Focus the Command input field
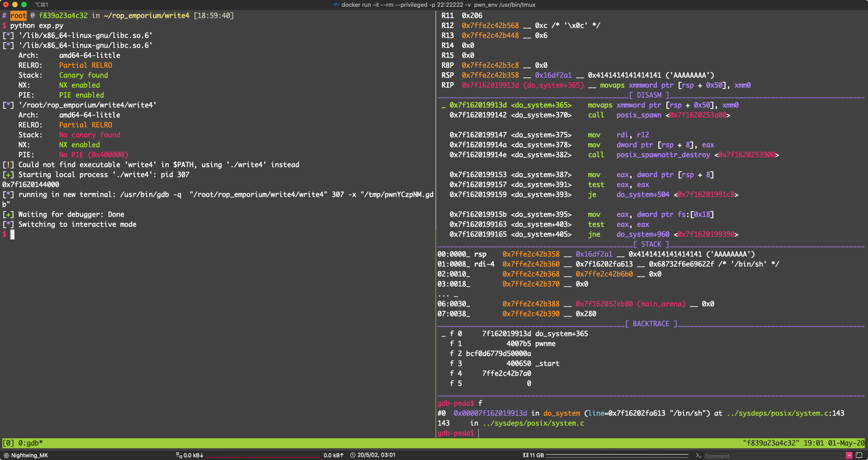The image size is (868, 460). tap(774, 456)
